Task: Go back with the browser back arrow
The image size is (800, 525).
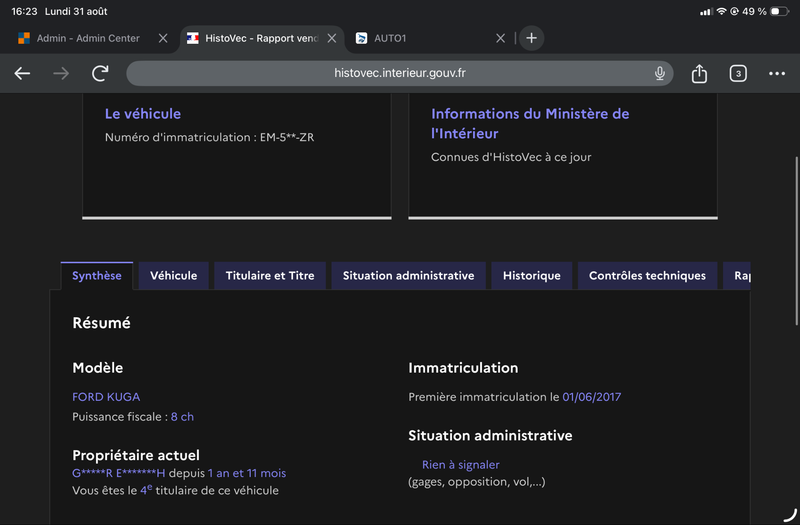Action: pyautogui.click(x=22, y=73)
